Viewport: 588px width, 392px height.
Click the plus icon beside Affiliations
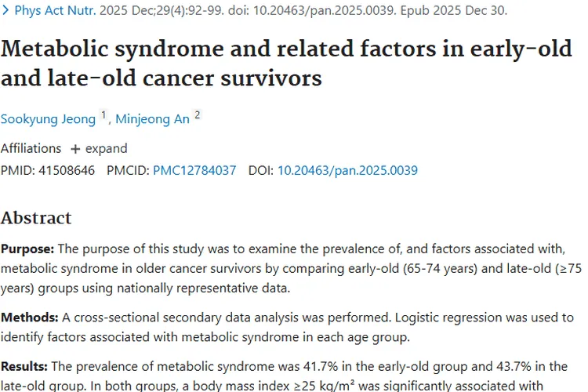[75, 148]
